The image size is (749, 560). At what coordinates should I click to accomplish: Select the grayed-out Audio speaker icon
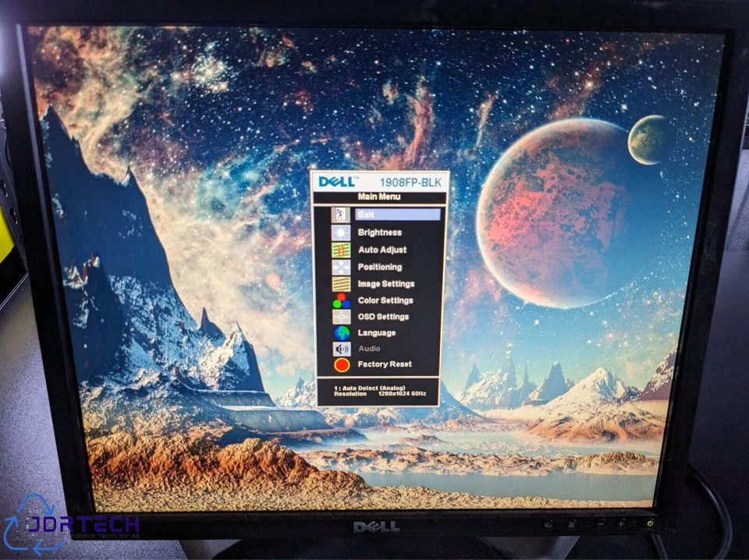(x=340, y=348)
